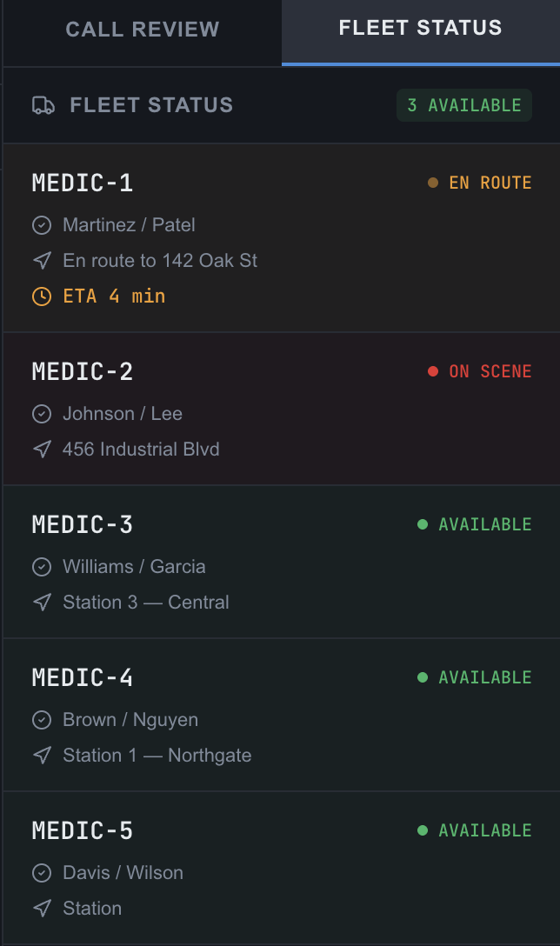The height and width of the screenshot is (946, 560).
Task: Click MEDIC-1 crew check-circle icon
Action: point(42,225)
